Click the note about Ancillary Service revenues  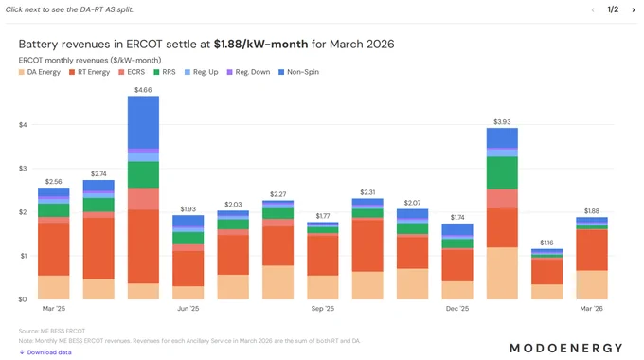[189, 341]
